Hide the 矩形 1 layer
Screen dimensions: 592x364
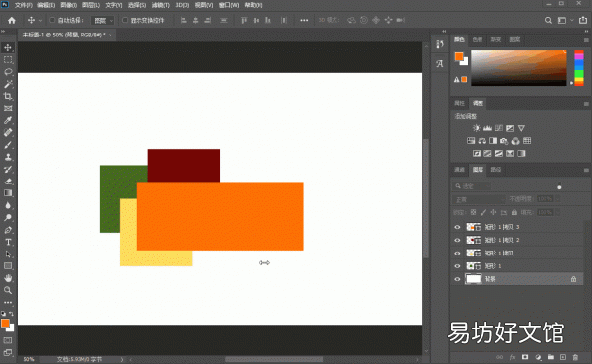point(457,266)
